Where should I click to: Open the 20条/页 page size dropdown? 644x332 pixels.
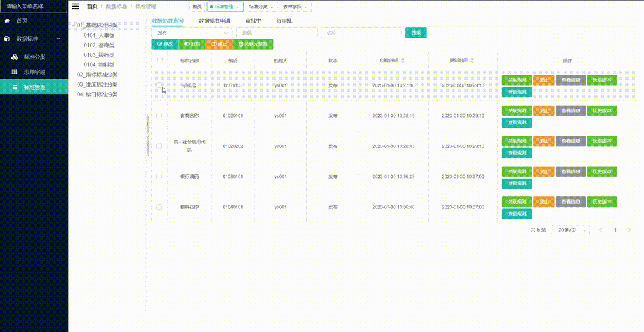571,230
